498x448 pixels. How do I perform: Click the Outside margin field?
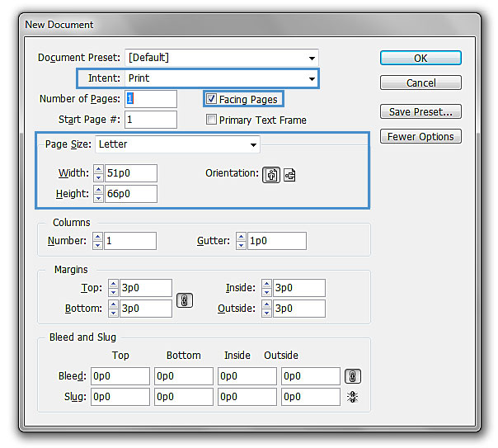pos(299,309)
